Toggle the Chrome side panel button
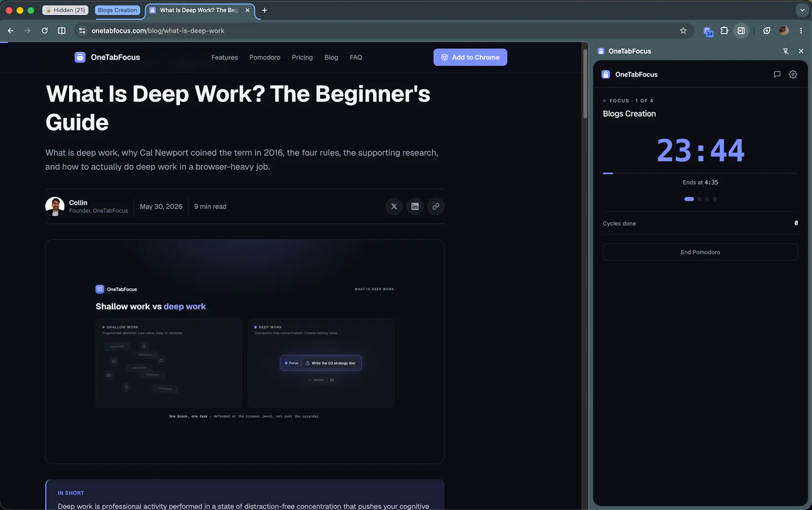The width and height of the screenshot is (812, 510). [741, 30]
